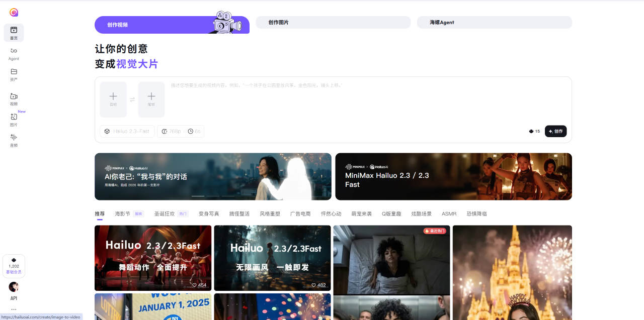Select the 创作图片 tab

click(x=333, y=22)
